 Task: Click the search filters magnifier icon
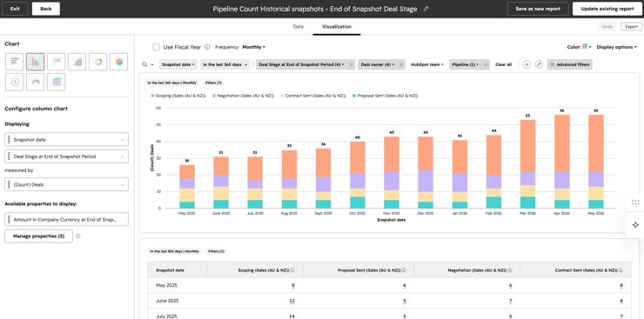(x=144, y=64)
